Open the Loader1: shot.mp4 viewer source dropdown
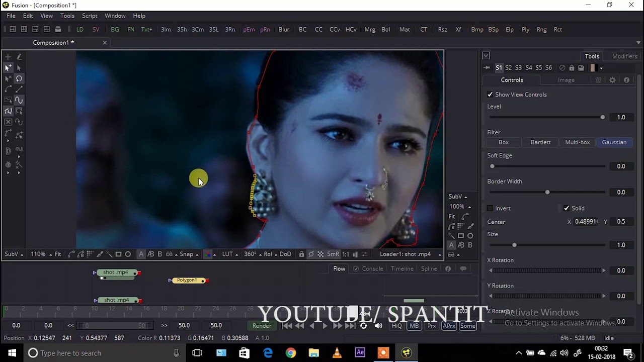The height and width of the screenshot is (362, 644). tap(410, 254)
